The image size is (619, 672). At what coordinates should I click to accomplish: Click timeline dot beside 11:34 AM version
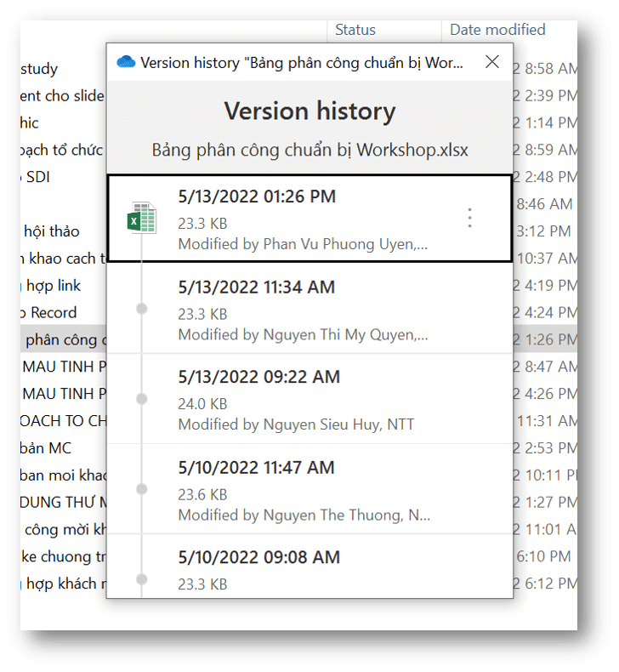tap(141, 308)
